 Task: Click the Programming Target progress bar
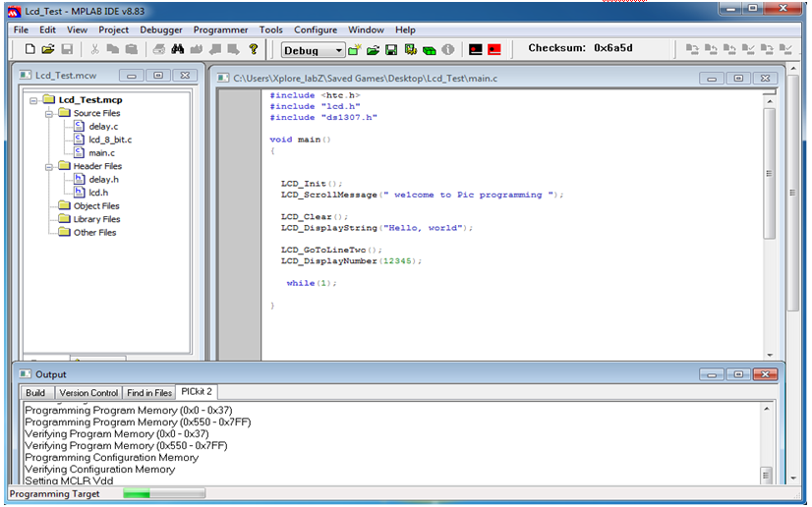(164, 494)
